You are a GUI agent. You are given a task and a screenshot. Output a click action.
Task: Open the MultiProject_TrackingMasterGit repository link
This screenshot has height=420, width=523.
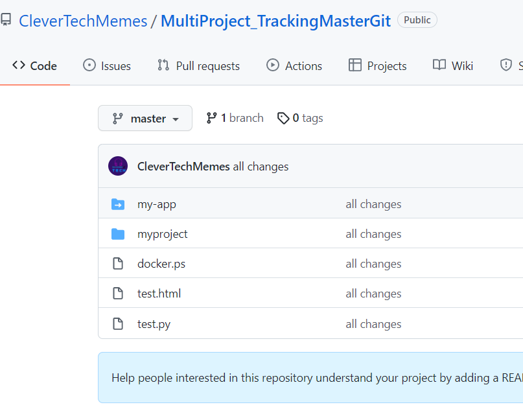(x=275, y=21)
